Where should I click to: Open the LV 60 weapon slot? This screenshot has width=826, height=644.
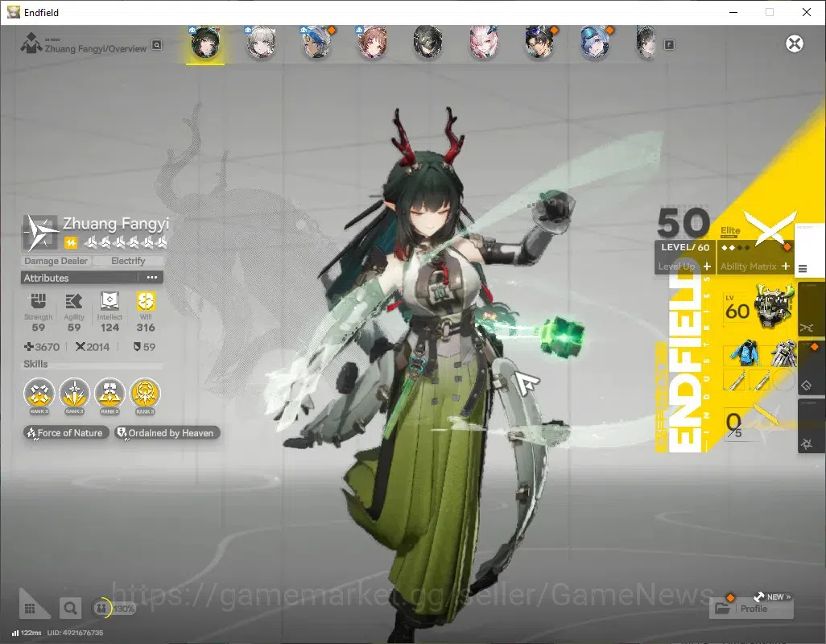(x=759, y=307)
